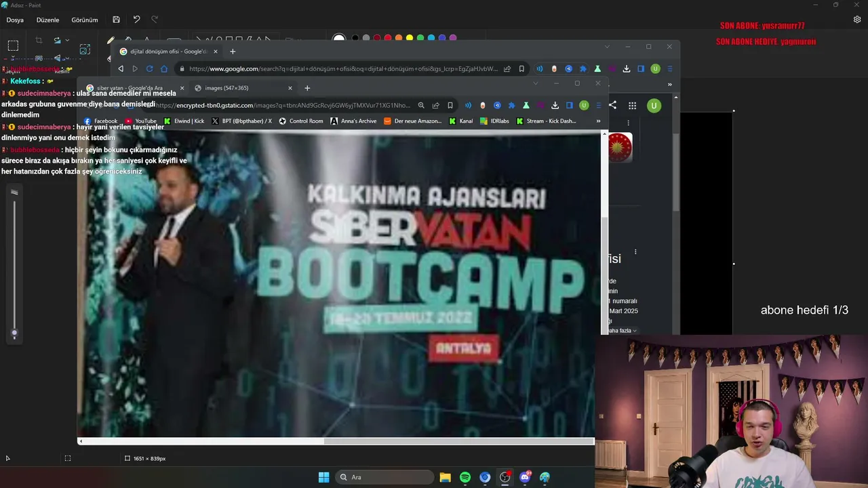Open the Control Room bookmark
Viewport: 868px width, 488px height.
coord(301,121)
